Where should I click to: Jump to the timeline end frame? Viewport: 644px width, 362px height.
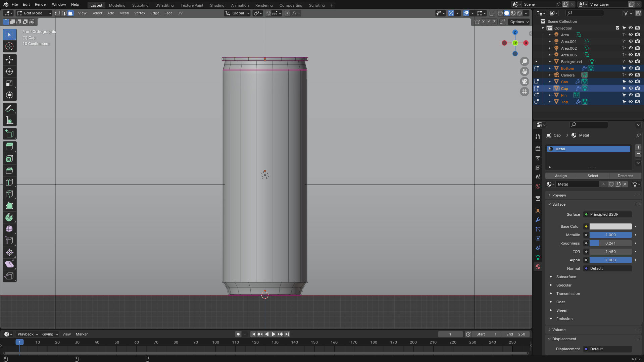(x=287, y=334)
